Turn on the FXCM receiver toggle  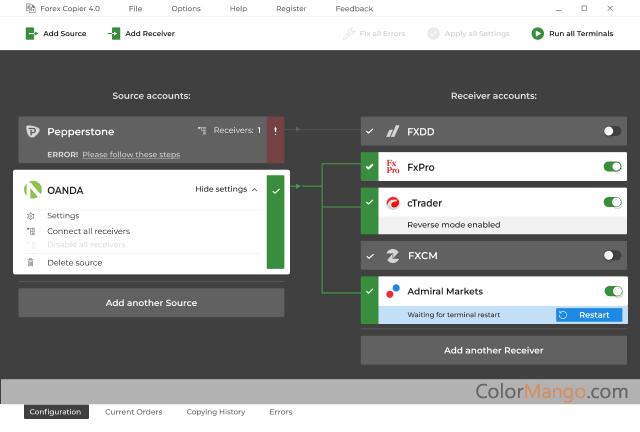click(x=612, y=256)
